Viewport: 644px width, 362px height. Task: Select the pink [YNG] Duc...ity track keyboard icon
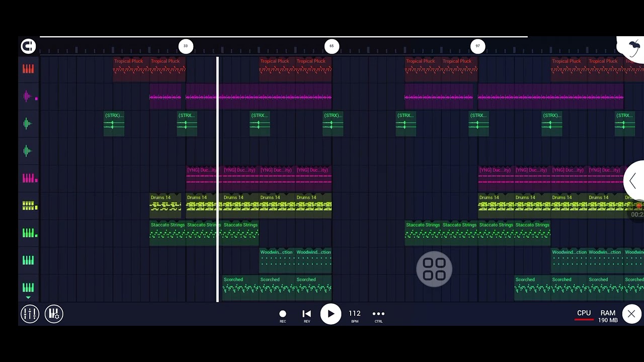pyautogui.click(x=29, y=178)
